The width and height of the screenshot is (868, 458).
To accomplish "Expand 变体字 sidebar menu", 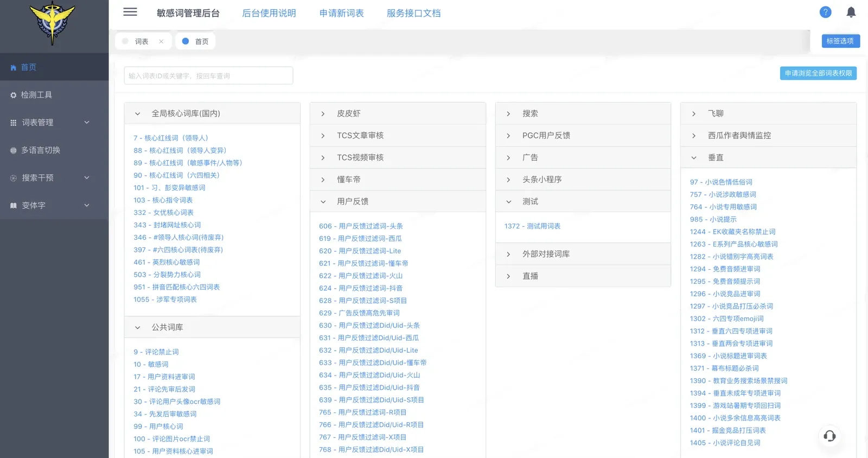I will tap(54, 206).
